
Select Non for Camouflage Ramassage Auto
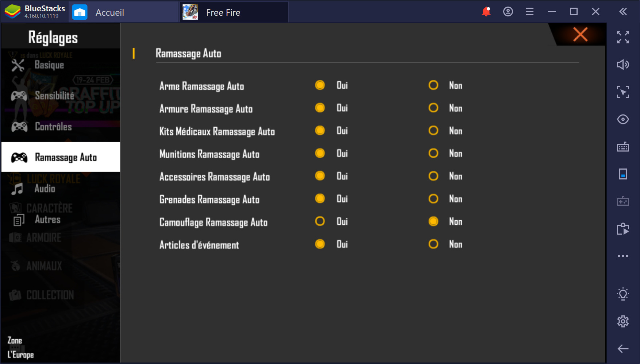pyautogui.click(x=433, y=221)
